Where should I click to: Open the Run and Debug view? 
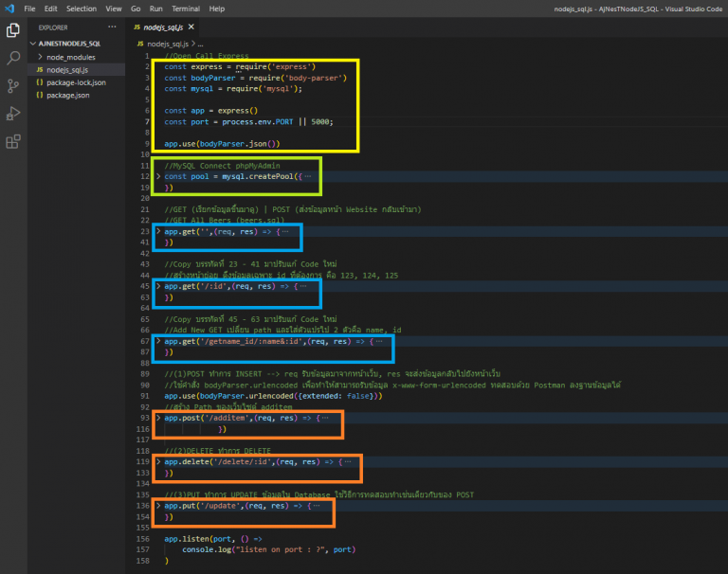[13, 114]
